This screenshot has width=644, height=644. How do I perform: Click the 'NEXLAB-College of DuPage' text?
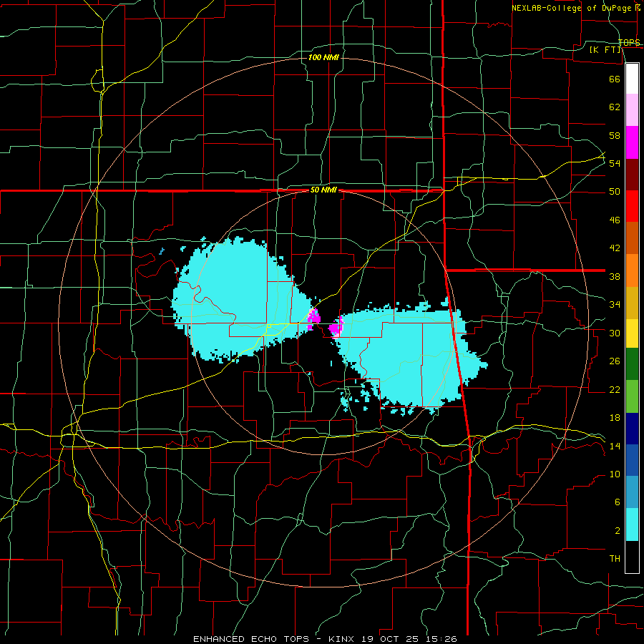[x=573, y=8]
